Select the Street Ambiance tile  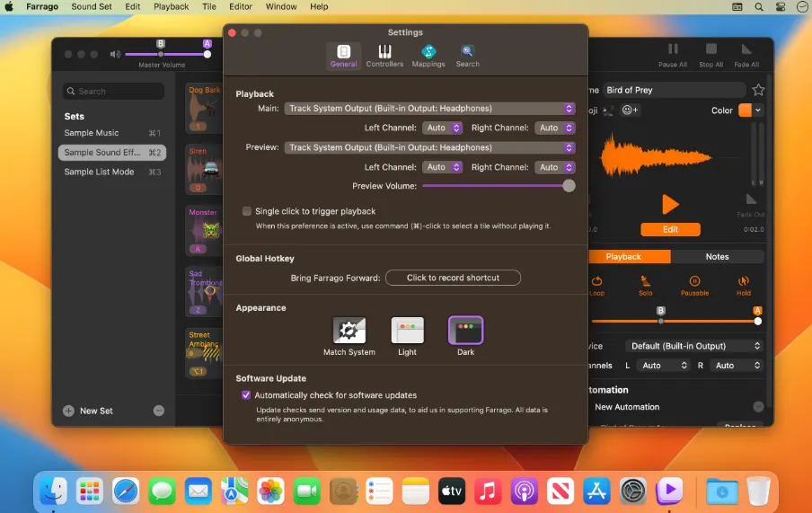(x=204, y=352)
